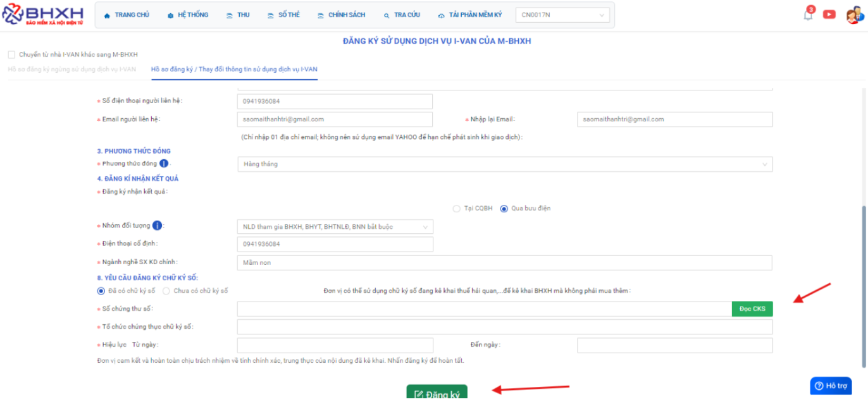Screen dimensions: 868x402
Task: Switch to Hồ sơ đăng ký ngừng tab
Action: (71, 70)
